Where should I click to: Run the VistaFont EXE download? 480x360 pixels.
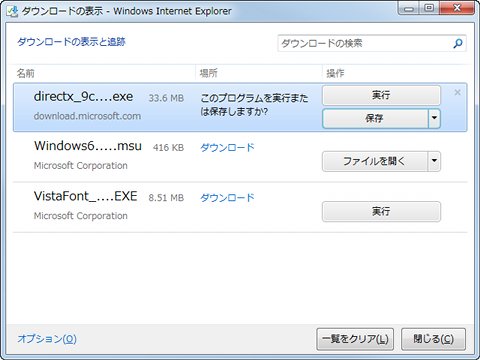pos(381,211)
